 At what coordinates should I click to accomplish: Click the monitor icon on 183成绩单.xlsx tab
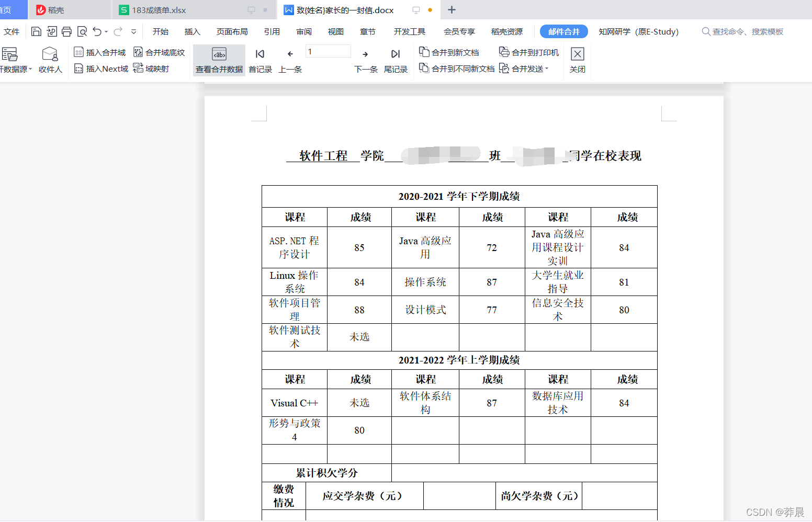251,10
